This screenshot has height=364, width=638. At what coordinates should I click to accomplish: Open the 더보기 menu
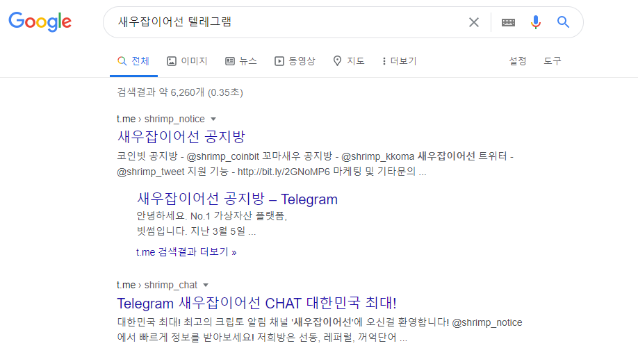pos(400,61)
